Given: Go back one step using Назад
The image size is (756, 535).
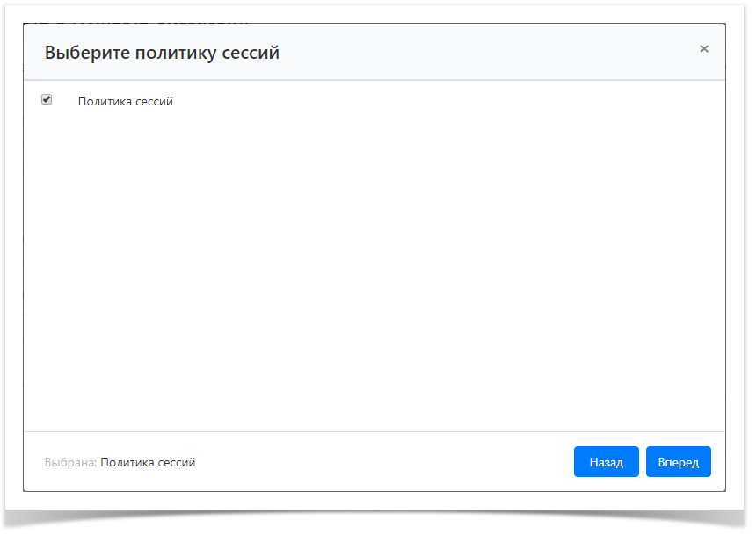Looking at the screenshot, I should click(x=606, y=462).
